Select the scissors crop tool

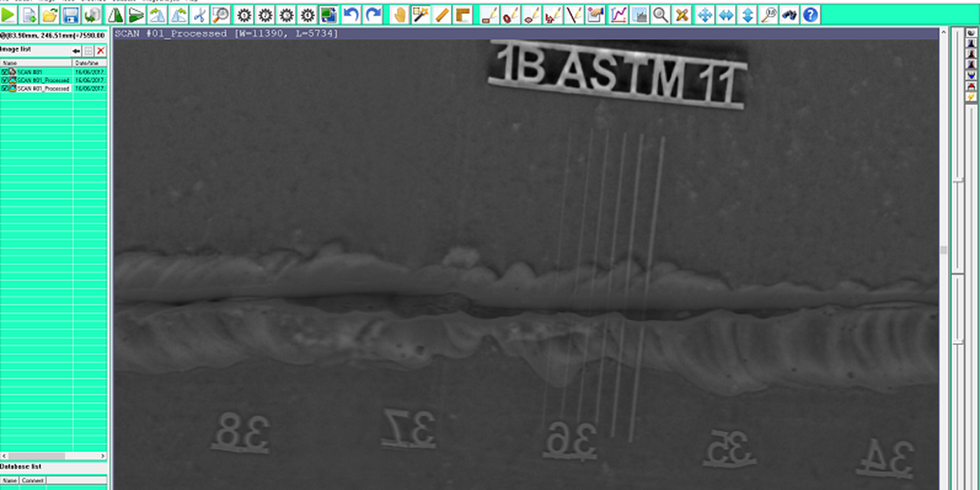(x=199, y=14)
